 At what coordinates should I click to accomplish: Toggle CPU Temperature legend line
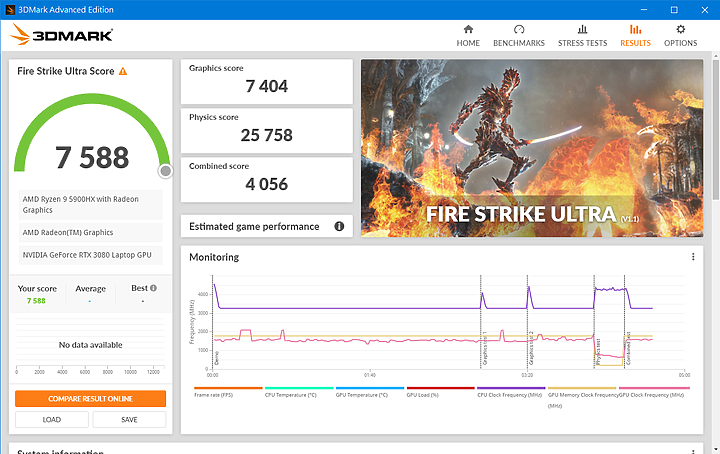click(299, 392)
